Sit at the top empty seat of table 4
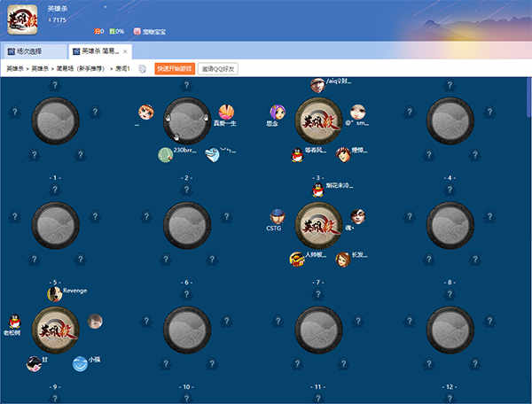 450,85
